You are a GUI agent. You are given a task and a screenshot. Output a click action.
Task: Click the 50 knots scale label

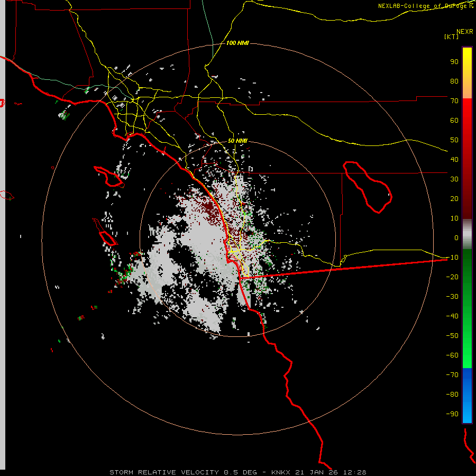454,140
